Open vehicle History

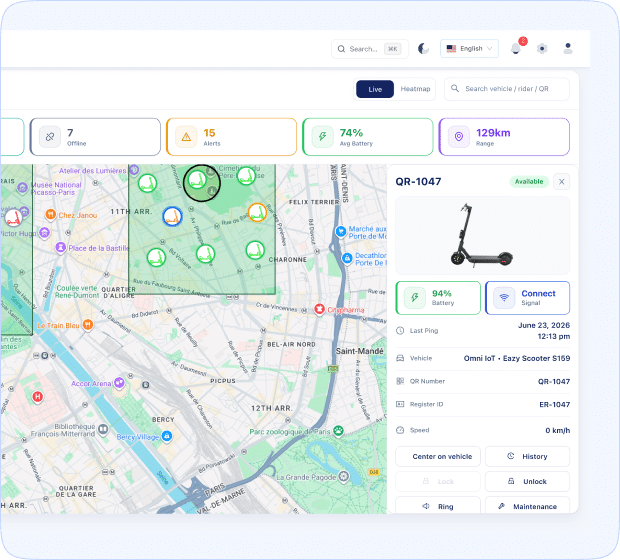(x=527, y=456)
